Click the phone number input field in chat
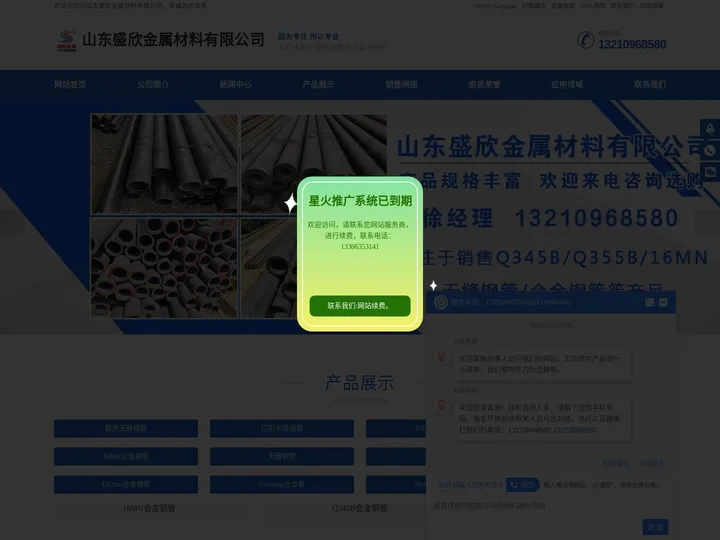Image resolution: width=720 pixels, height=540 pixels. click(x=469, y=485)
